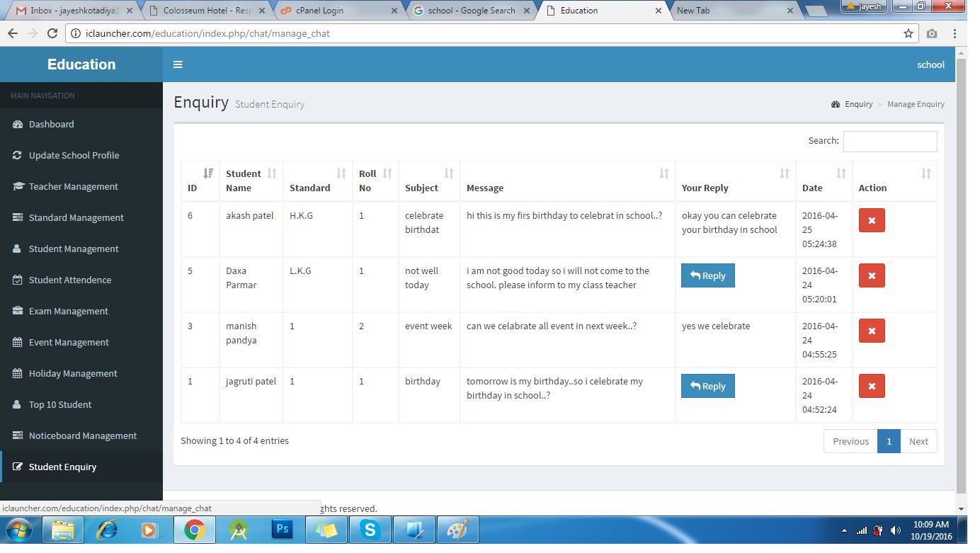Go to the Previous page of entries

(850, 441)
